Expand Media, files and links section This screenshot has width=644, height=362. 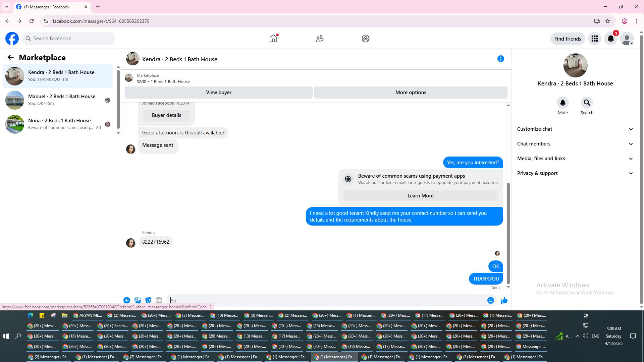[575, 159]
